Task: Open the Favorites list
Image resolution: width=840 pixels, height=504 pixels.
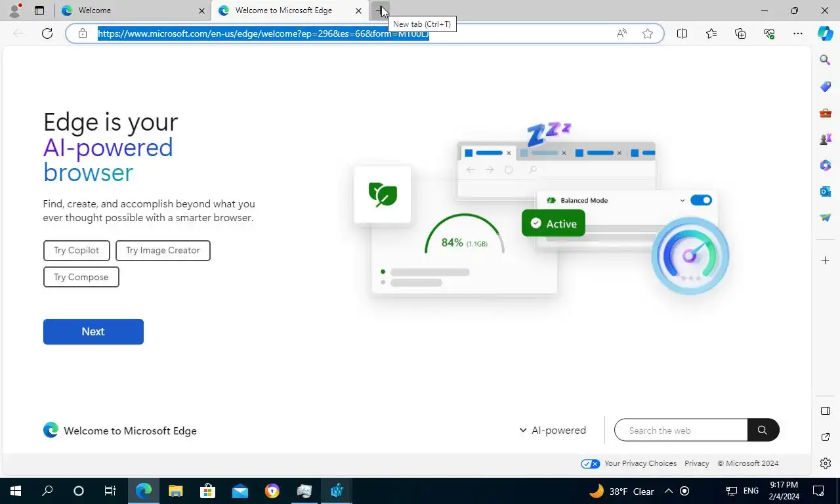Action: pyautogui.click(x=711, y=33)
